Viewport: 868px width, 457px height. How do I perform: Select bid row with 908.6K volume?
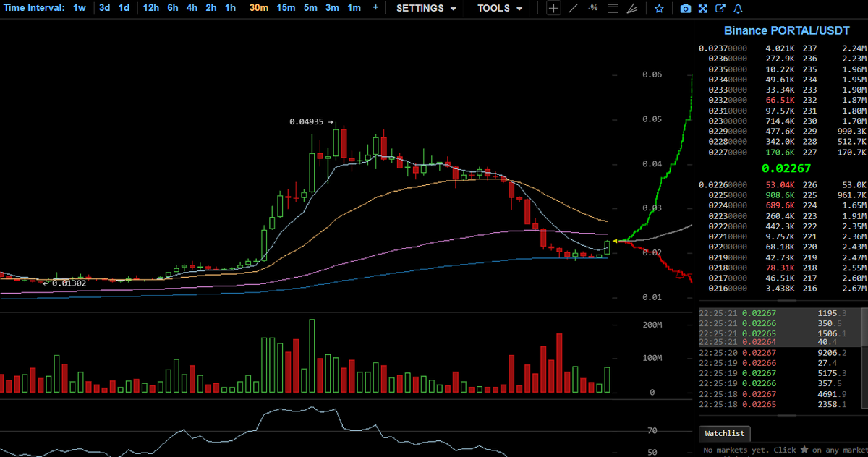click(782, 195)
